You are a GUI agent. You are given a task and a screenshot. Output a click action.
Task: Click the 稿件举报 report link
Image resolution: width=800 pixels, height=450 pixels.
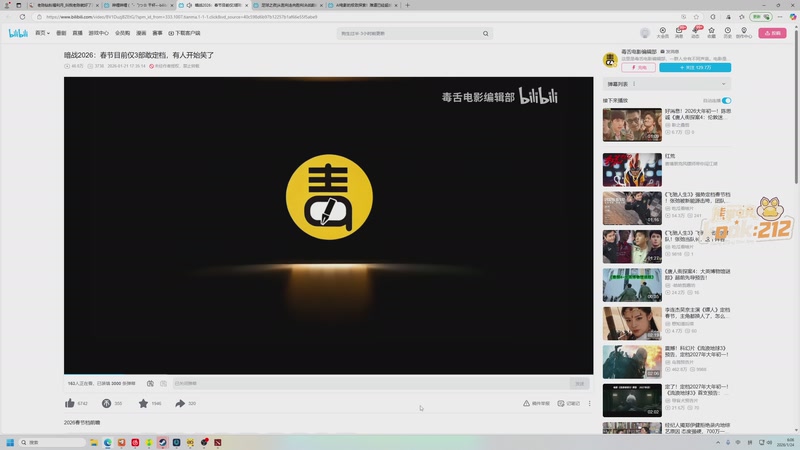(x=536, y=403)
